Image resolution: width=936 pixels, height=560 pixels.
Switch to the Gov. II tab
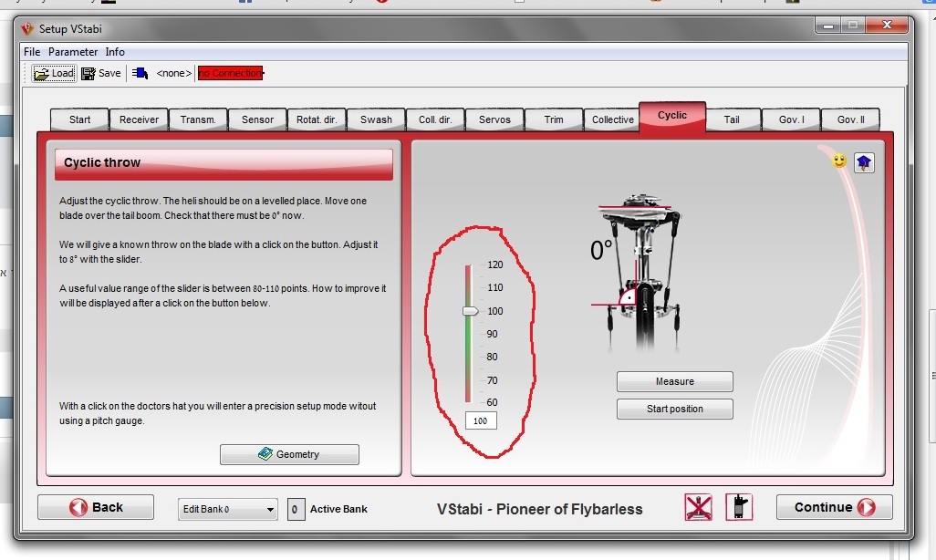(x=850, y=119)
